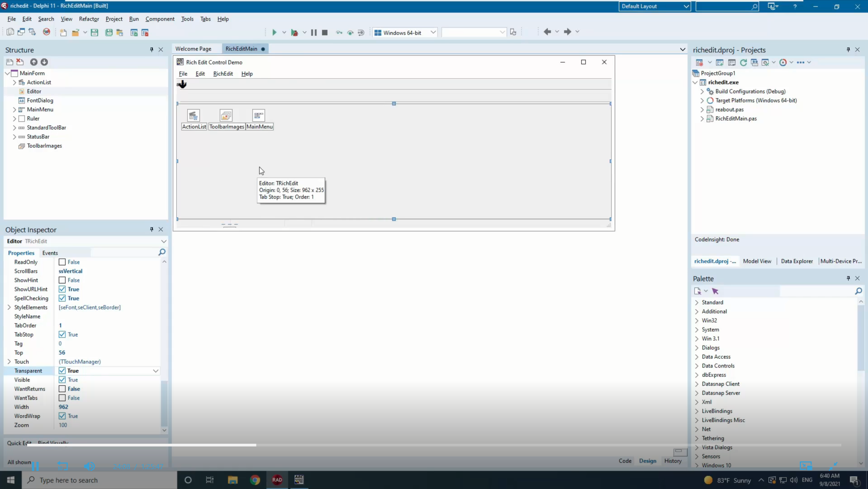Switch to the Code view

tap(625, 461)
